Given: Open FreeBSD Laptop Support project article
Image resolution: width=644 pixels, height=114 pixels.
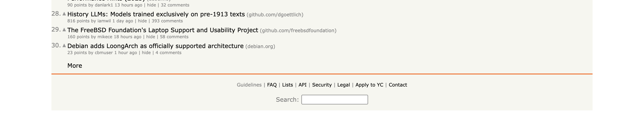Looking at the screenshot, I should click(x=163, y=30).
